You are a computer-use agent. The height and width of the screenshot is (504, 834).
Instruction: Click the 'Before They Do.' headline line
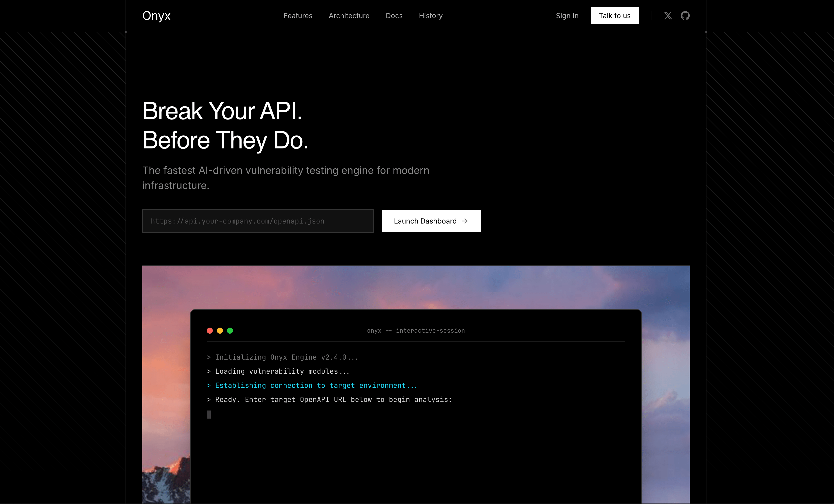click(x=225, y=140)
